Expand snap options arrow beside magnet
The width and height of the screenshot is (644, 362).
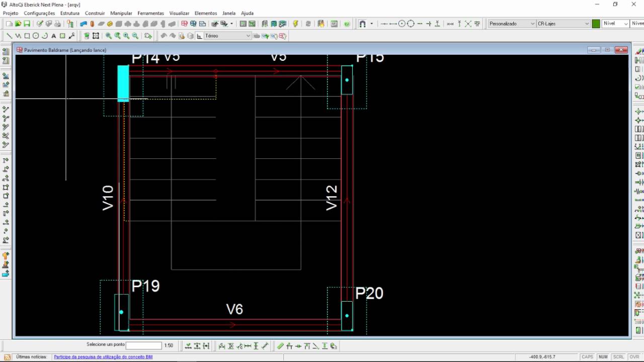(x=372, y=24)
